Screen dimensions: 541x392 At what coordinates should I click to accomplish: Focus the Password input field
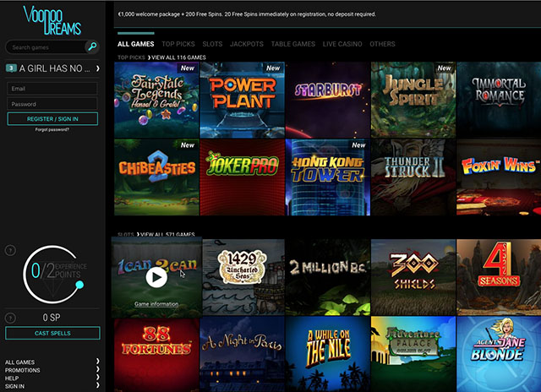[52, 104]
